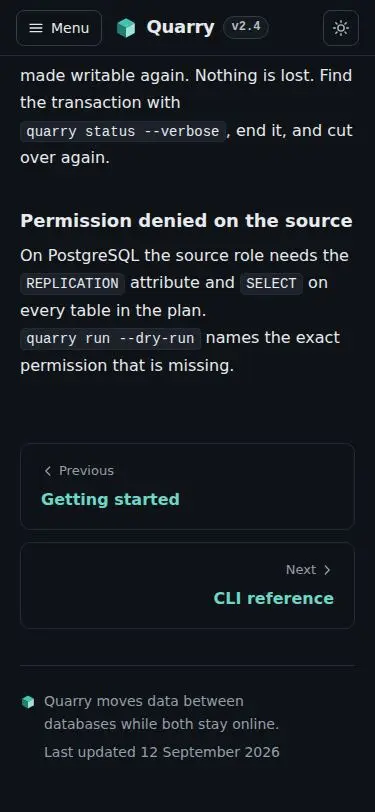Click the Quarry cube logo in header

(x=126, y=28)
